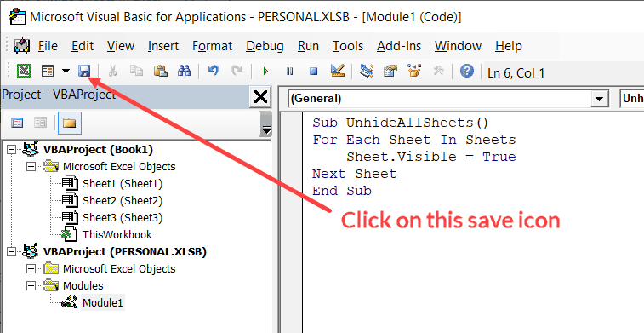Click the code window margin indicator bar

tap(291, 222)
